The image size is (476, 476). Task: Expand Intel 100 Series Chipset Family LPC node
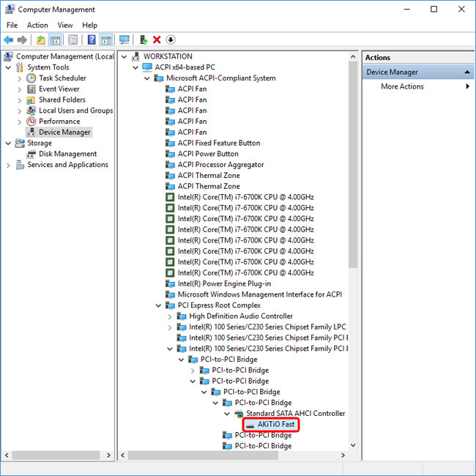pyautogui.click(x=170, y=327)
